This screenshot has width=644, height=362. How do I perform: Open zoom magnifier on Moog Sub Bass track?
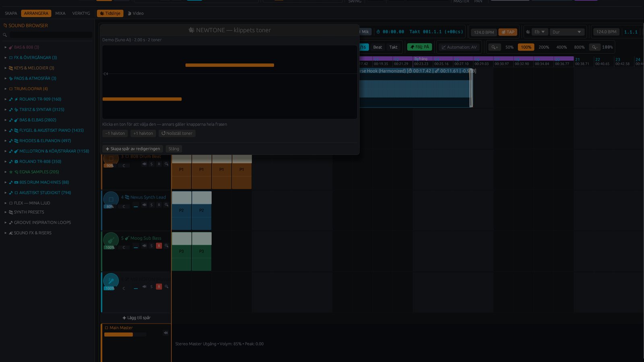pos(166,246)
